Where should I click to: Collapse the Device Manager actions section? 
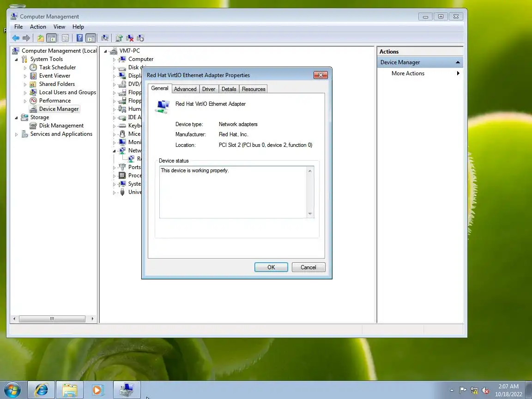pyautogui.click(x=458, y=62)
